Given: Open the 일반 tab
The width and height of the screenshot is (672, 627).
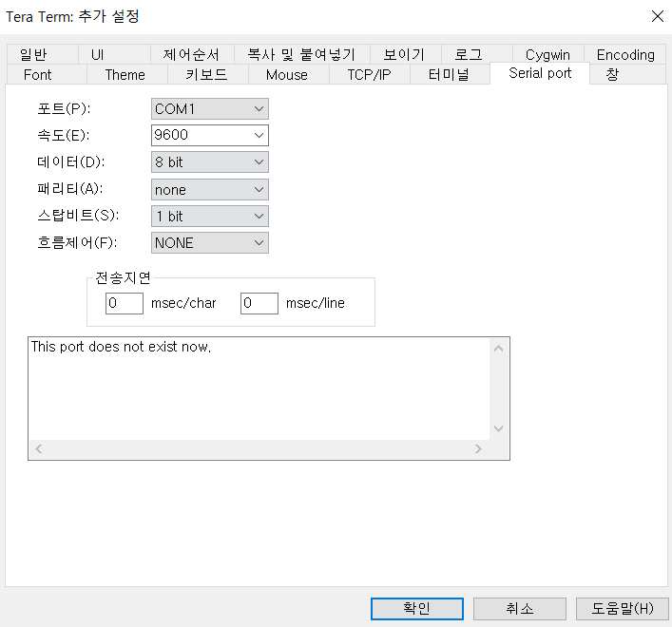Looking at the screenshot, I should click(x=43, y=54).
